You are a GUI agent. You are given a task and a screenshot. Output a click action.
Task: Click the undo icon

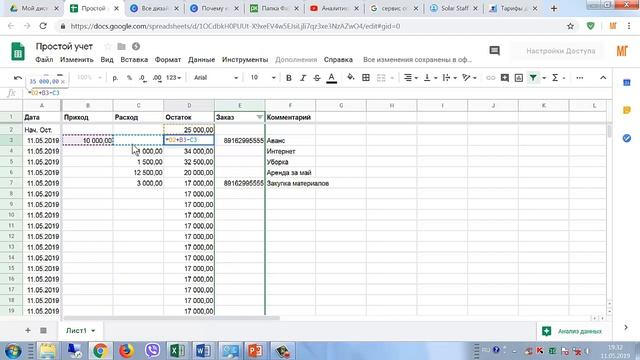click(x=18, y=78)
